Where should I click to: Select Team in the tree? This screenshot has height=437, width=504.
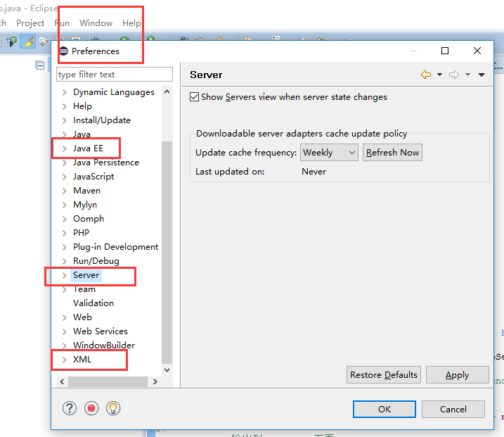coord(84,289)
